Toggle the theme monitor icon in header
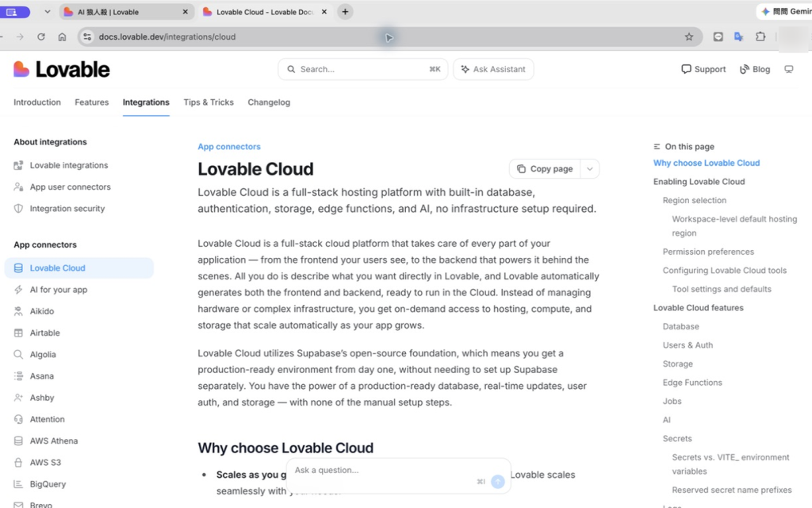 pos(789,70)
